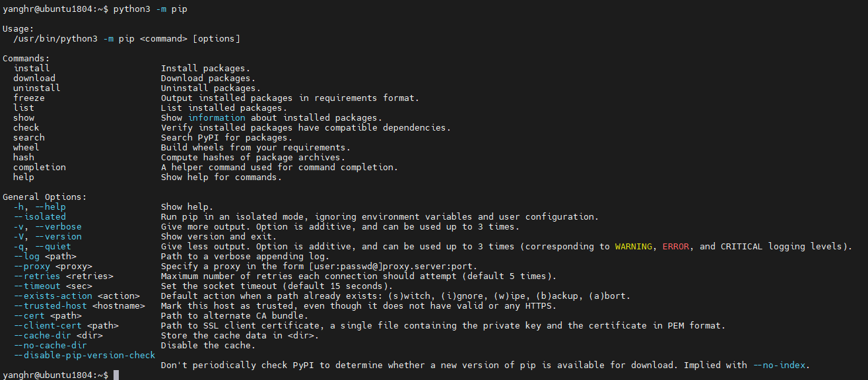Click the 'freeze' command in list
This screenshot has height=380, width=868.
click(29, 98)
